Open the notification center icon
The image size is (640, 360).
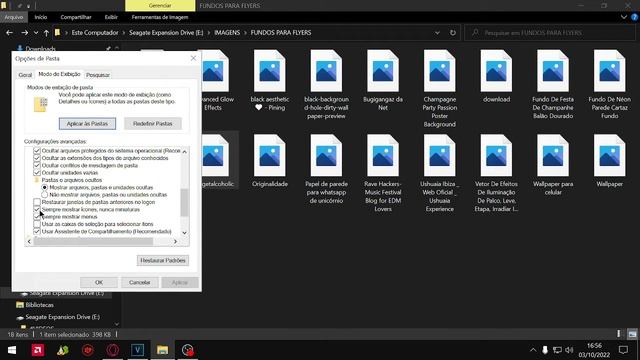(623, 350)
